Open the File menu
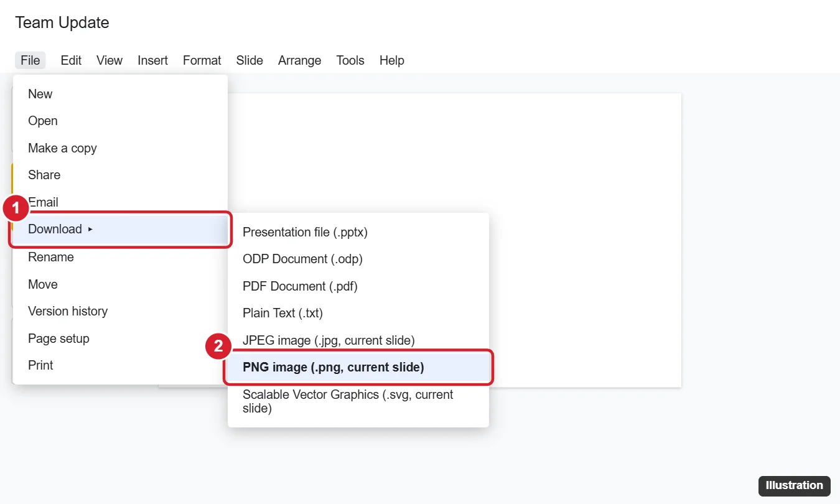This screenshot has height=504, width=840. (x=30, y=60)
